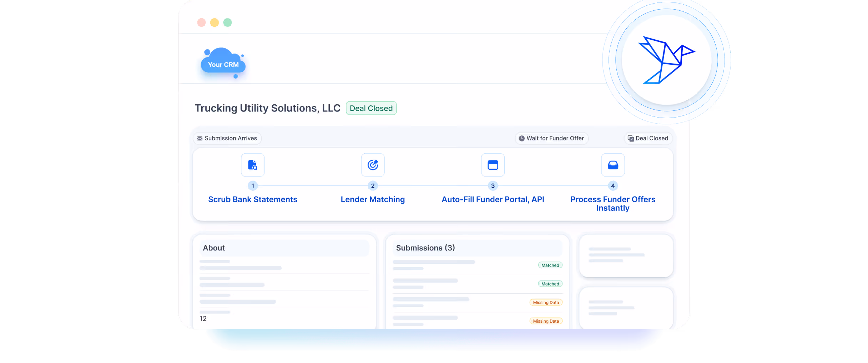Toggle the first Matched status badge

[x=550, y=265]
